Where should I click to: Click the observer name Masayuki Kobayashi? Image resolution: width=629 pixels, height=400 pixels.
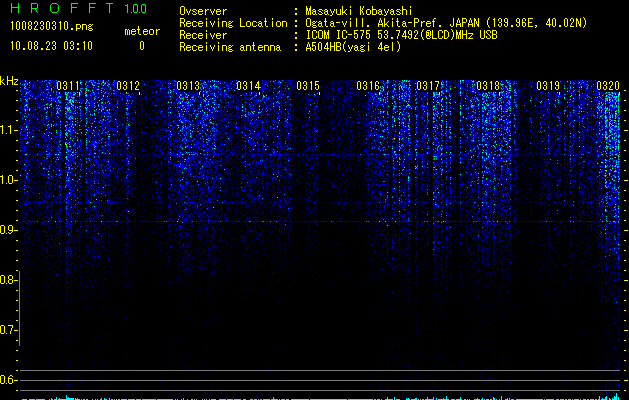pyautogui.click(x=359, y=11)
